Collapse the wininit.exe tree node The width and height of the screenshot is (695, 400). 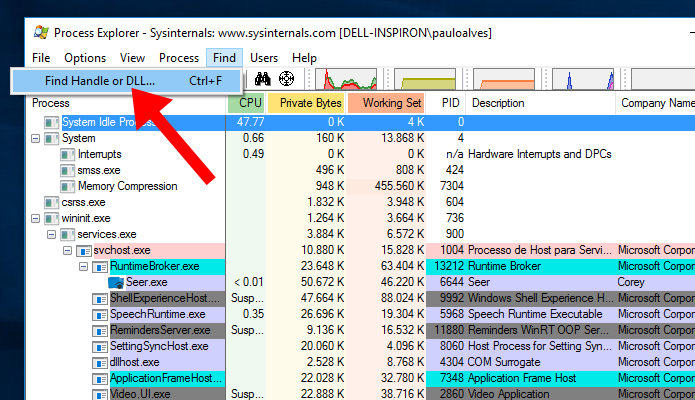35,219
